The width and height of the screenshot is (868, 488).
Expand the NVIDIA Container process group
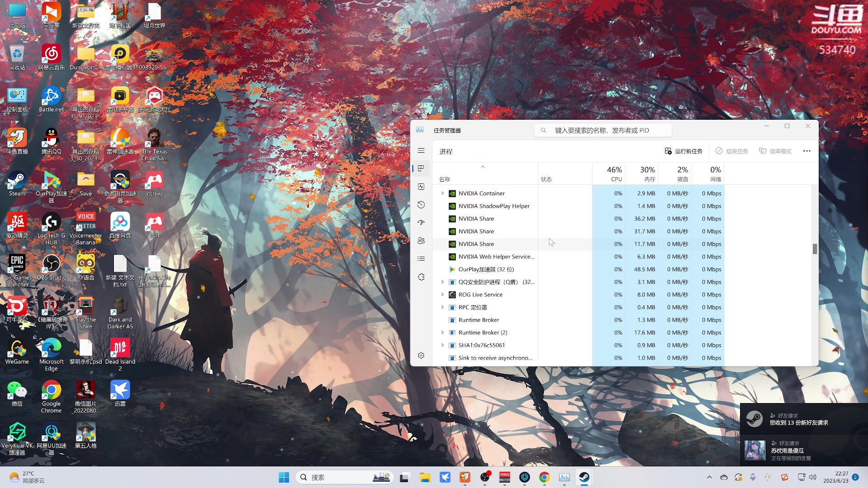(x=442, y=193)
